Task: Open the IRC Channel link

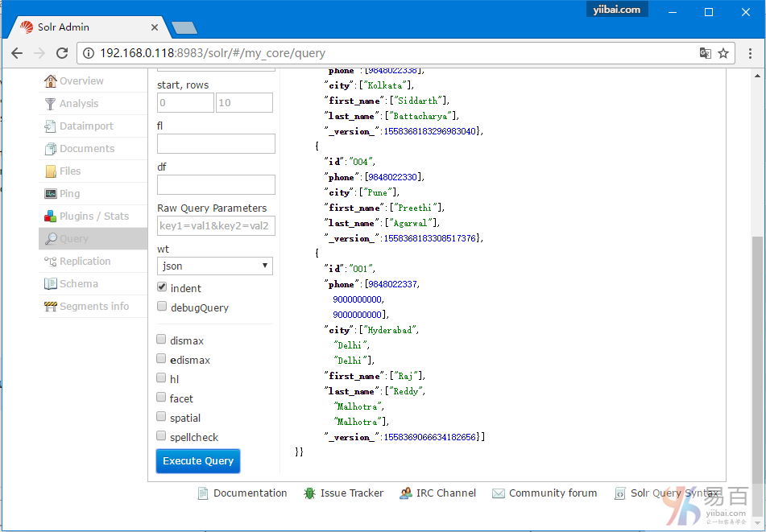Action: click(x=446, y=493)
